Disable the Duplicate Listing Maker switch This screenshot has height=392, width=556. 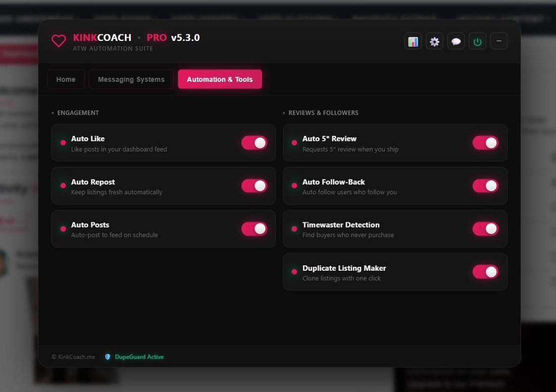click(485, 272)
